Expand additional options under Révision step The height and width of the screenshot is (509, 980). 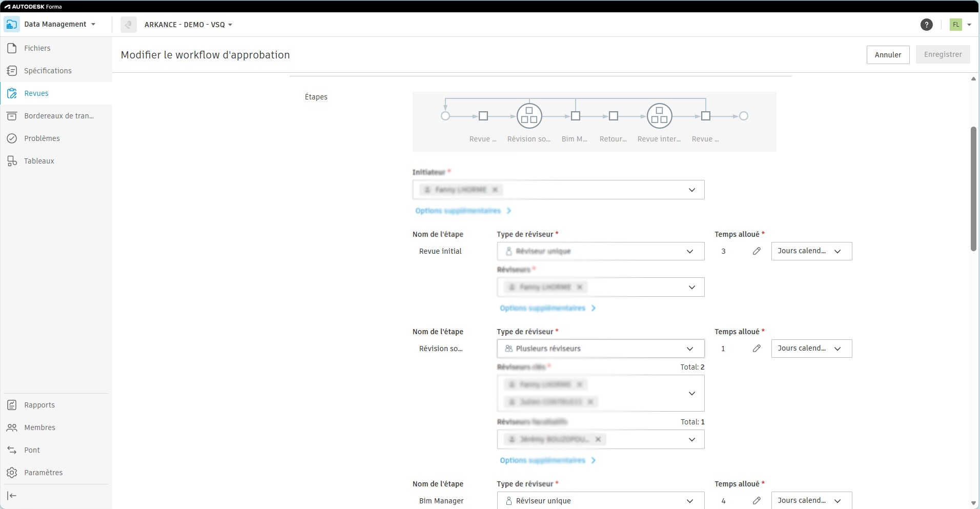pyautogui.click(x=547, y=460)
